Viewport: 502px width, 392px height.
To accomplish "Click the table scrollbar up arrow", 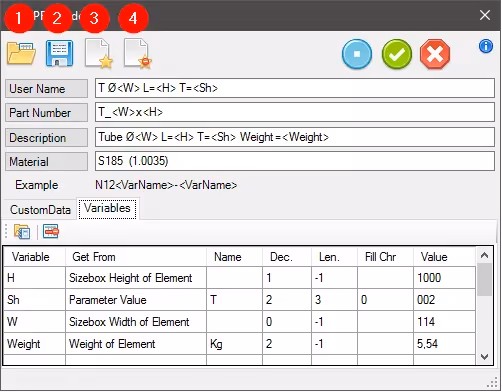I will pos(484,255).
